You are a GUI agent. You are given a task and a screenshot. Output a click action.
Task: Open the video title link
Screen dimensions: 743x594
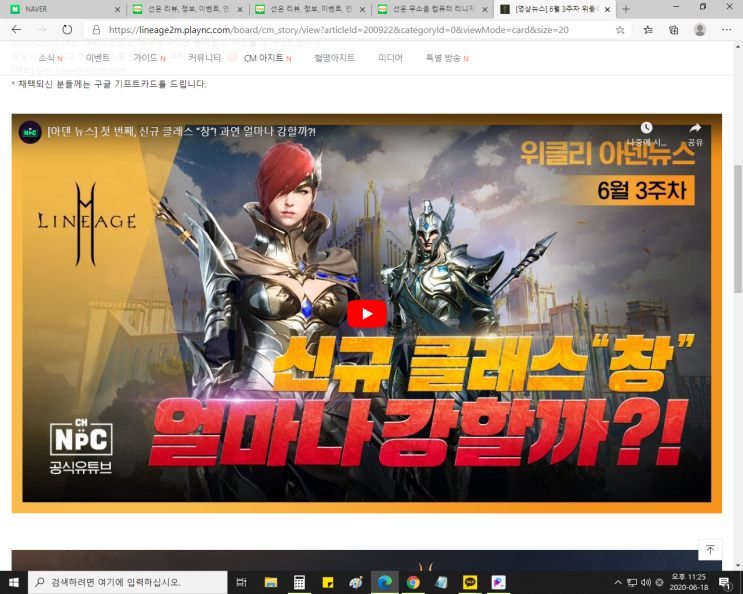click(x=181, y=131)
